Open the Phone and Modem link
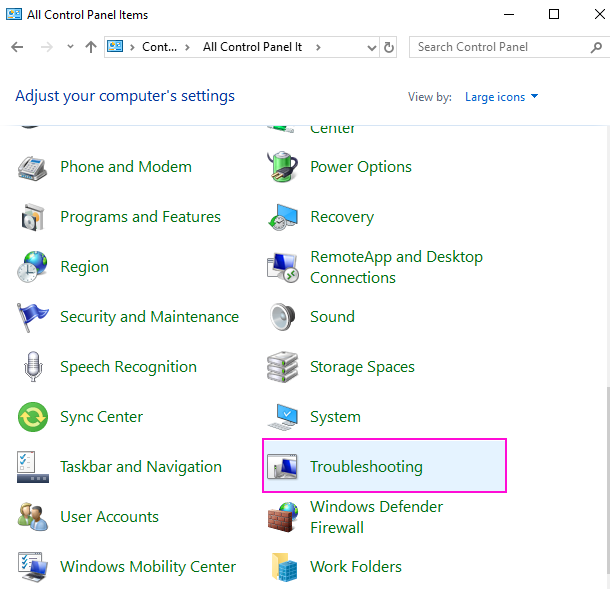 pyautogui.click(x=126, y=167)
